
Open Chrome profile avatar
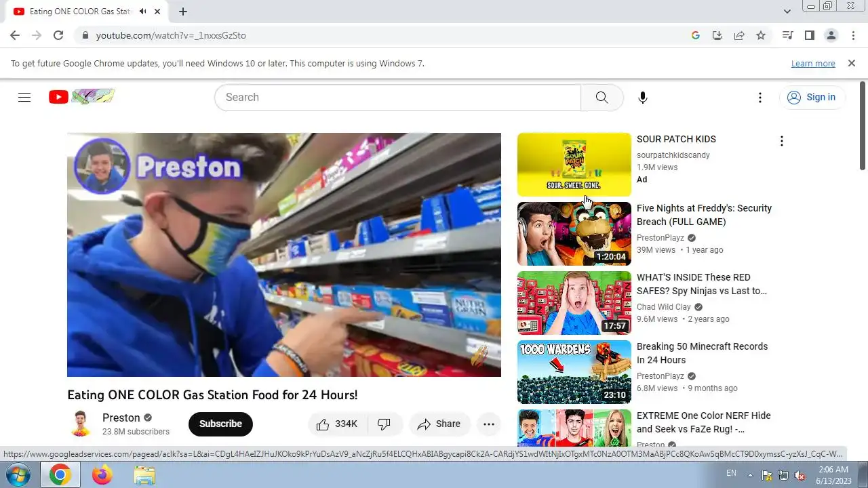tap(831, 35)
